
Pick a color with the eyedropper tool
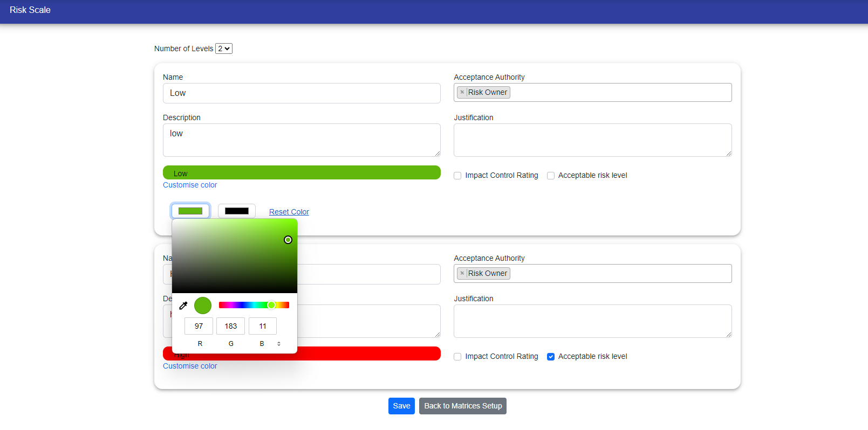tap(183, 306)
